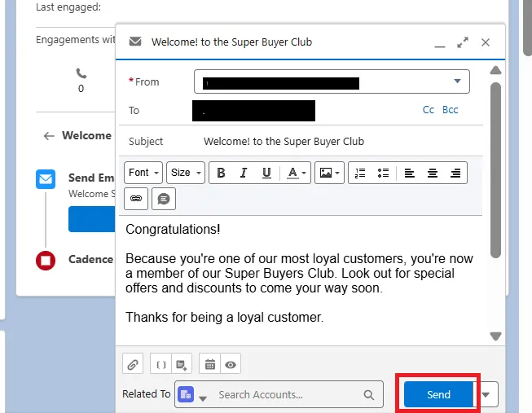The width and height of the screenshot is (532, 413).
Task: Toggle underline text formatting
Action: click(x=266, y=173)
